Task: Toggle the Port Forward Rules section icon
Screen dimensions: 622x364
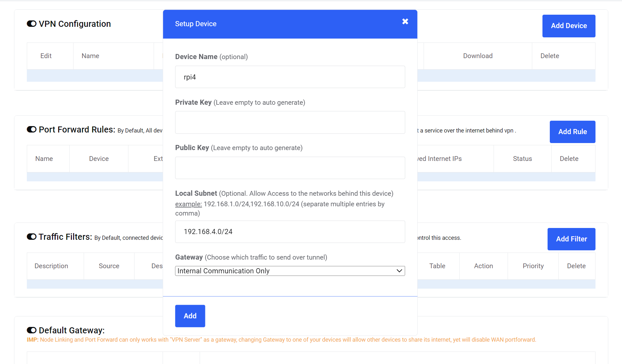Action: 32,129
